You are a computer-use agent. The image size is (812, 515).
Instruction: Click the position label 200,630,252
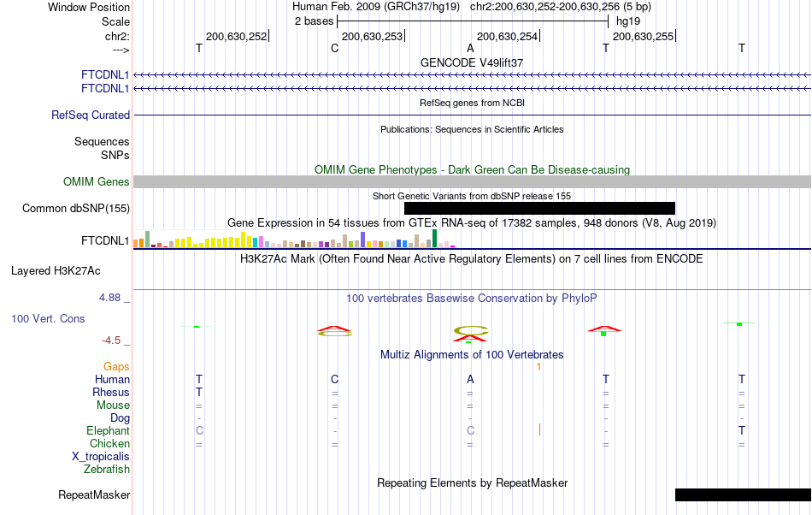[236, 36]
